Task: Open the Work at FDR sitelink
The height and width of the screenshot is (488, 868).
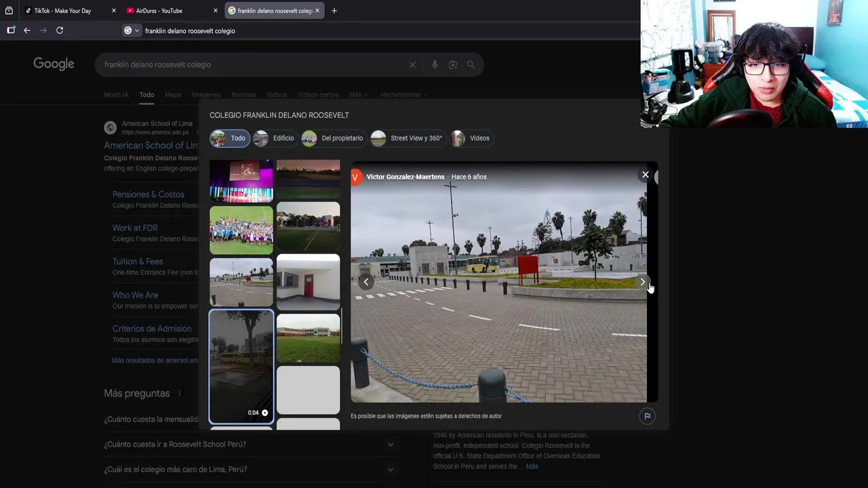Action: 135,228
